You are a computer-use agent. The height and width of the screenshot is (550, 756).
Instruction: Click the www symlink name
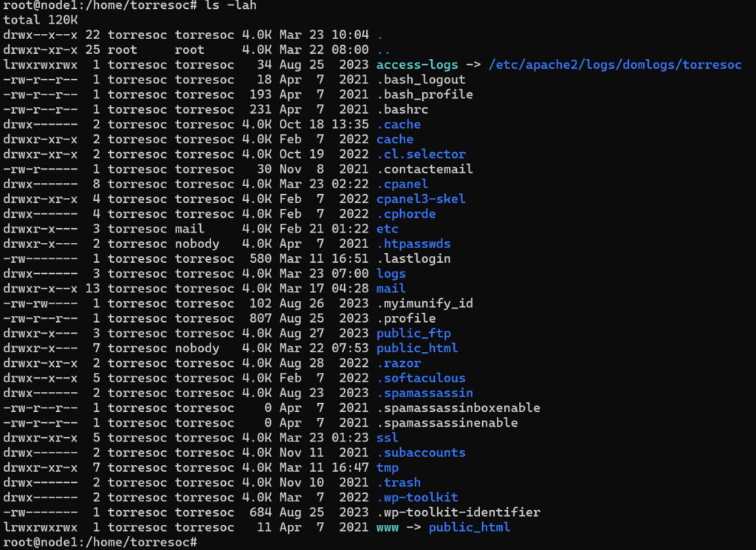[388, 527]
